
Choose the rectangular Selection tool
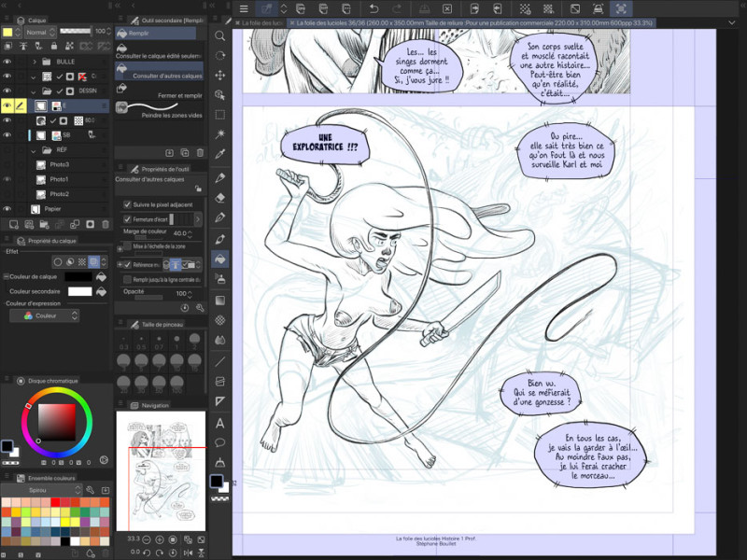click(x=220, y=115)
